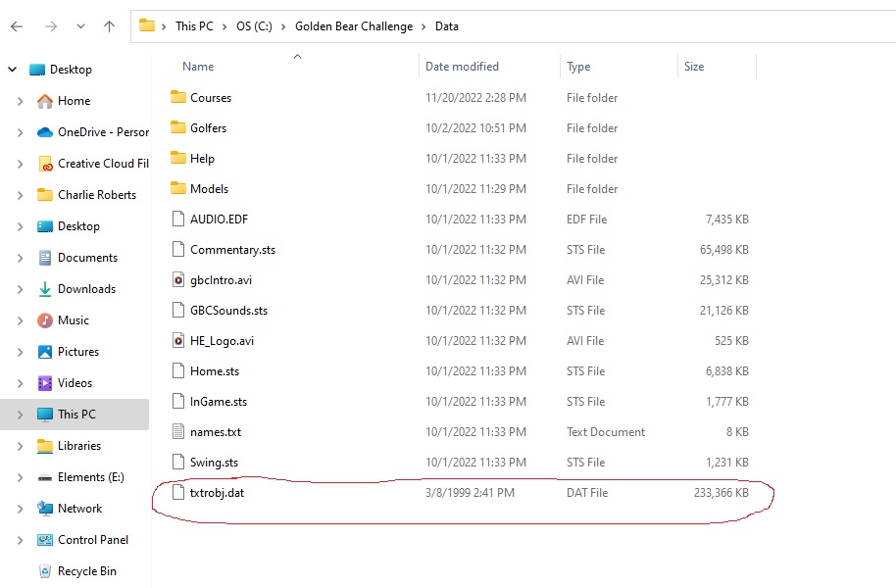Select the HE_Logo.avi video file
Screen dimensions: 896x588
[x=222, y=341]
